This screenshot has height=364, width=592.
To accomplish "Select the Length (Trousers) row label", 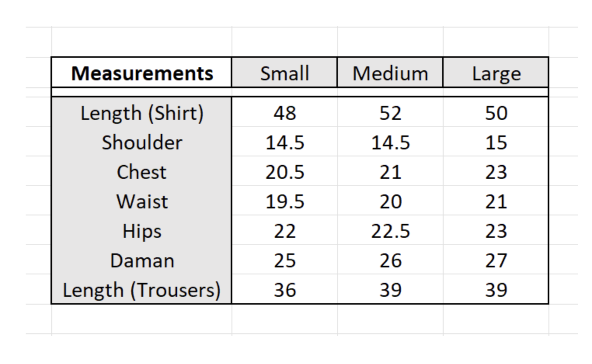I will tap(142, 290).
